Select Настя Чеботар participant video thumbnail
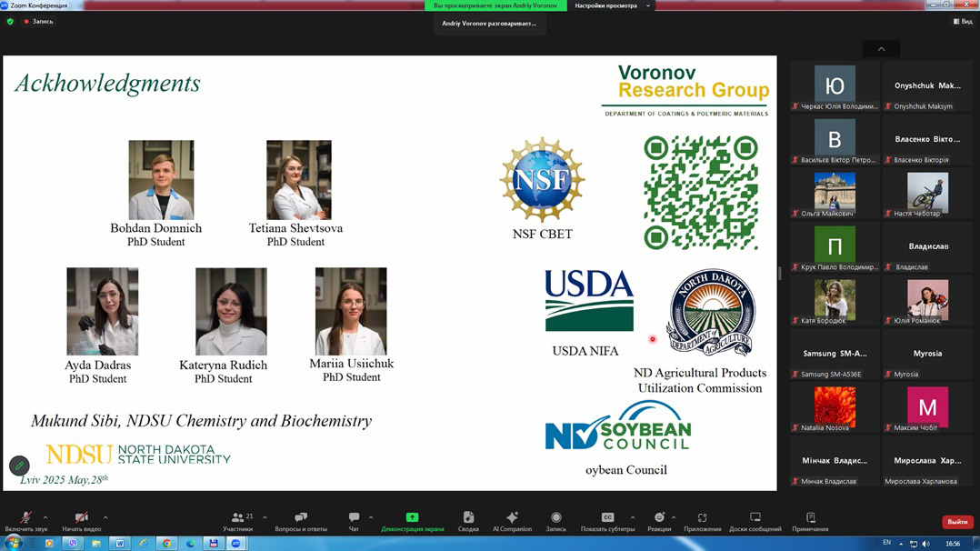 point(927,192)
